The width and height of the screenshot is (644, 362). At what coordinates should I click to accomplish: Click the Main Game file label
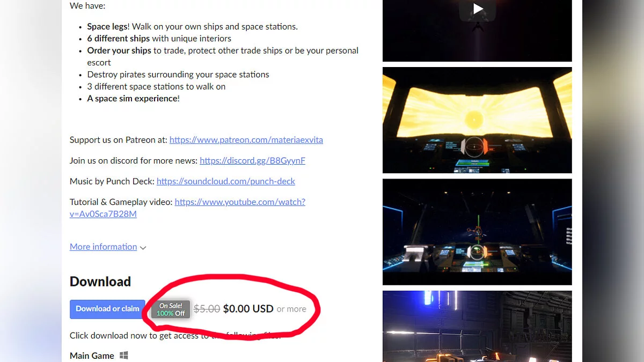[x=92, y=356]
